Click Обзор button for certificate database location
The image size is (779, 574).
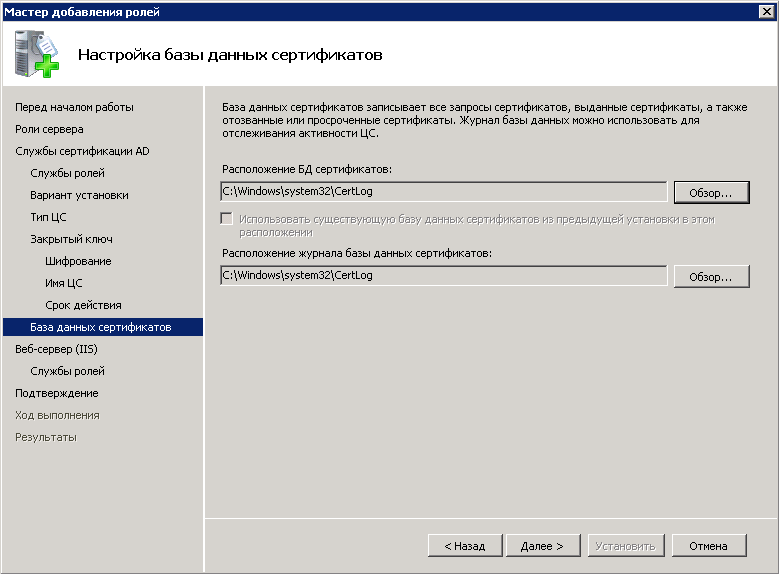pyautogui.click(x=711, y=191)
